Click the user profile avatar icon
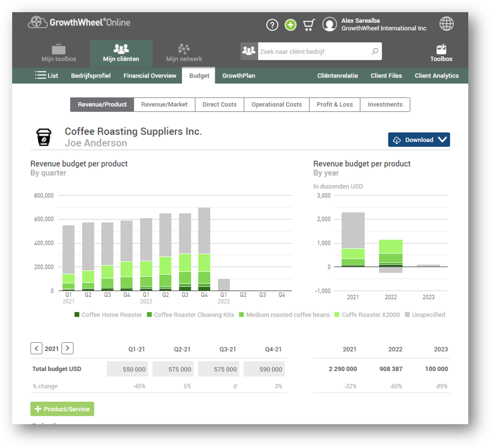492x448 pixels. point(329,24)
